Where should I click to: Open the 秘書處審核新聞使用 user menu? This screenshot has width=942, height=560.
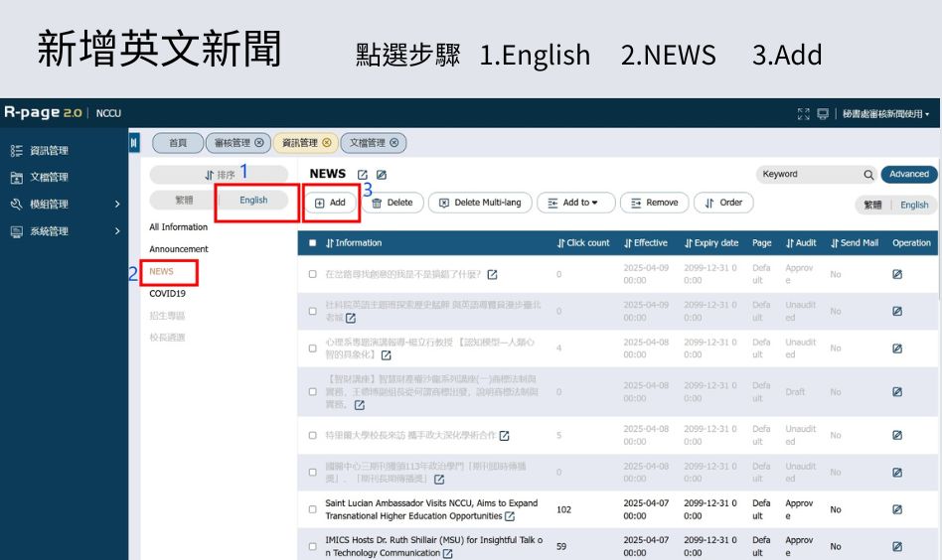(x=885, y=114)
